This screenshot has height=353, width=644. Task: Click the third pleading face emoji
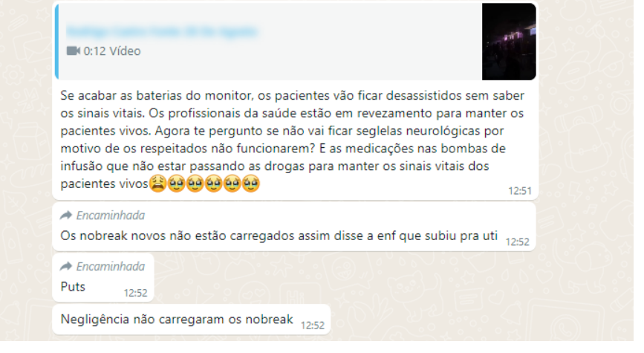coord(214,184)
